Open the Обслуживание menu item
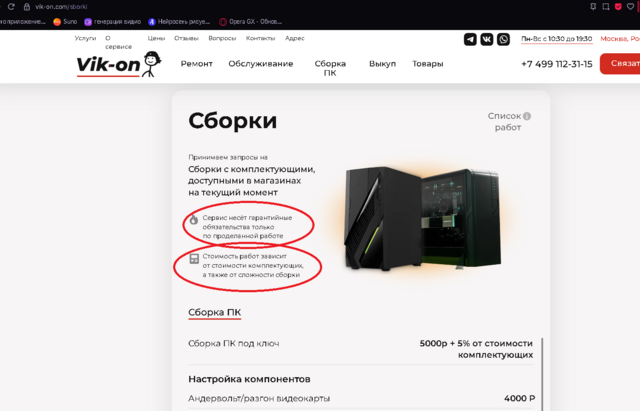Viewport: 640px width, 411px height. tap(261, 64)
